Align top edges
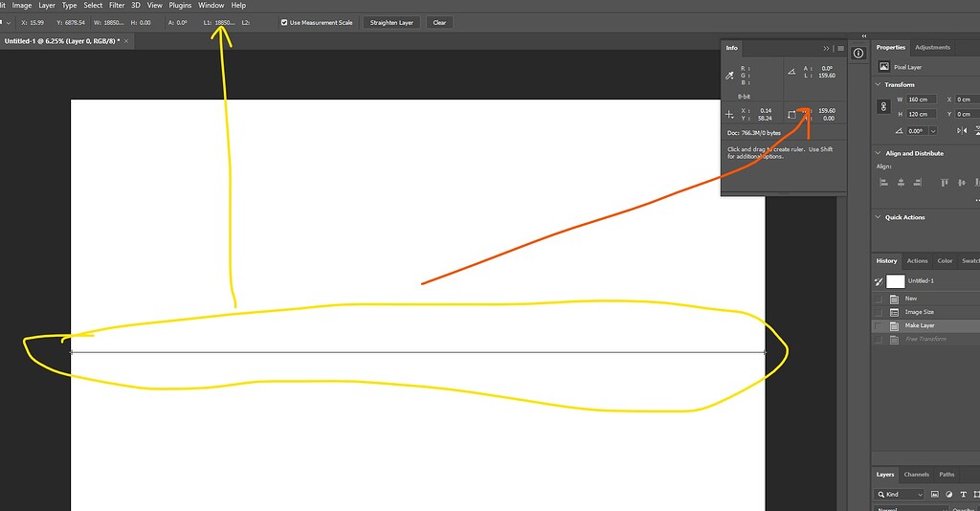This screenshot has height=511, width=980. 945,183
